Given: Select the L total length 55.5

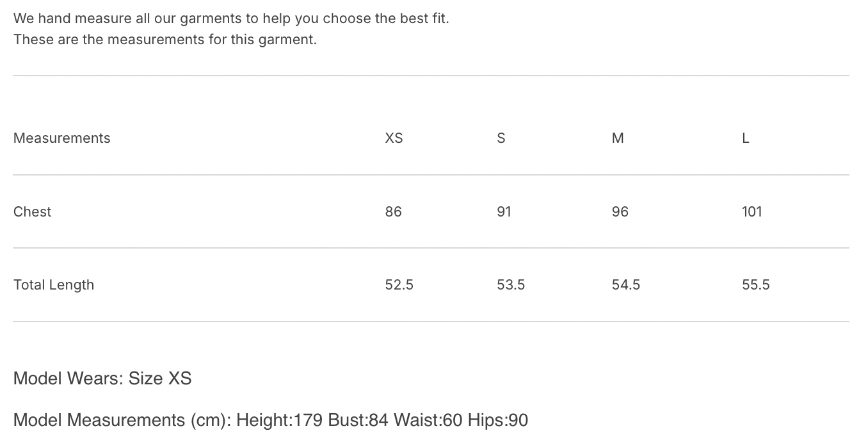Looking at the screenshot, I should (x=756, y=285).
